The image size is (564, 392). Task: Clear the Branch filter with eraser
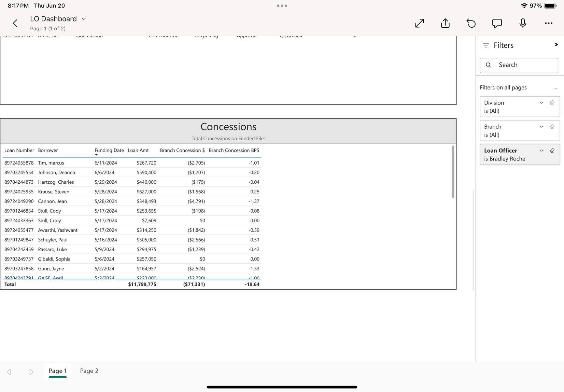552,127
